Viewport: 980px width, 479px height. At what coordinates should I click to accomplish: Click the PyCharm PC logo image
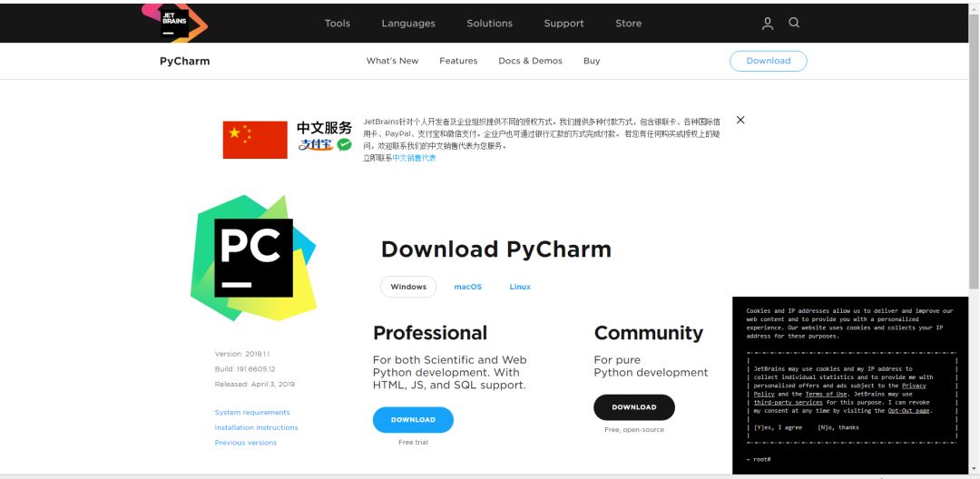point(254,258)
